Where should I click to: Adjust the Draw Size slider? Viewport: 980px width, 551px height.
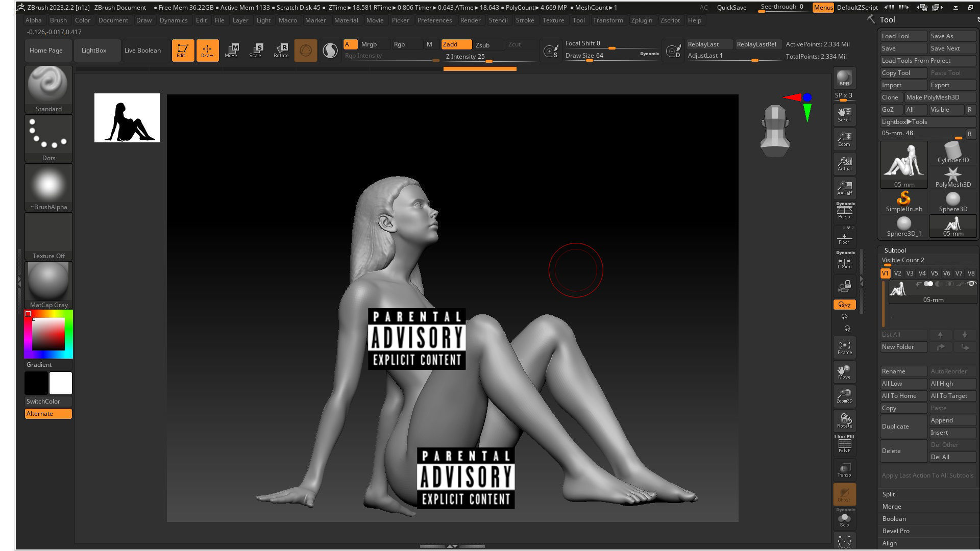[612, 56]
